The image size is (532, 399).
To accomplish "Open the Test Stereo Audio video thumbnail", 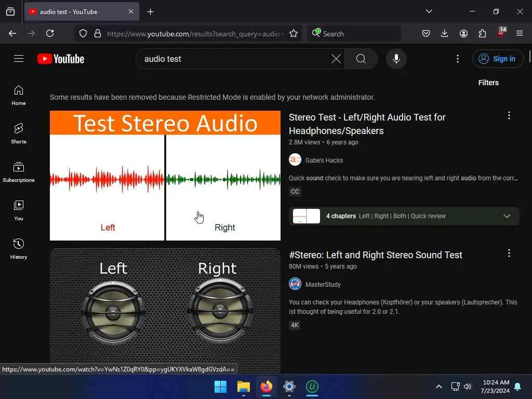I will click(x=165, y=176).
